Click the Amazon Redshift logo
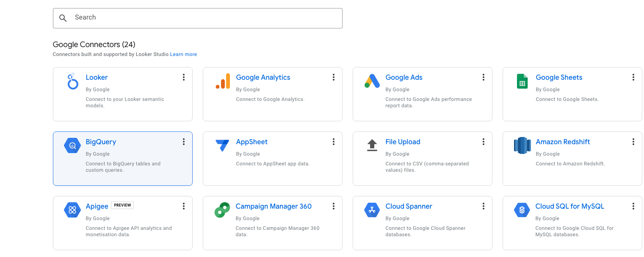Viewport: 644px width, 257px height. [x=522, y=145]
